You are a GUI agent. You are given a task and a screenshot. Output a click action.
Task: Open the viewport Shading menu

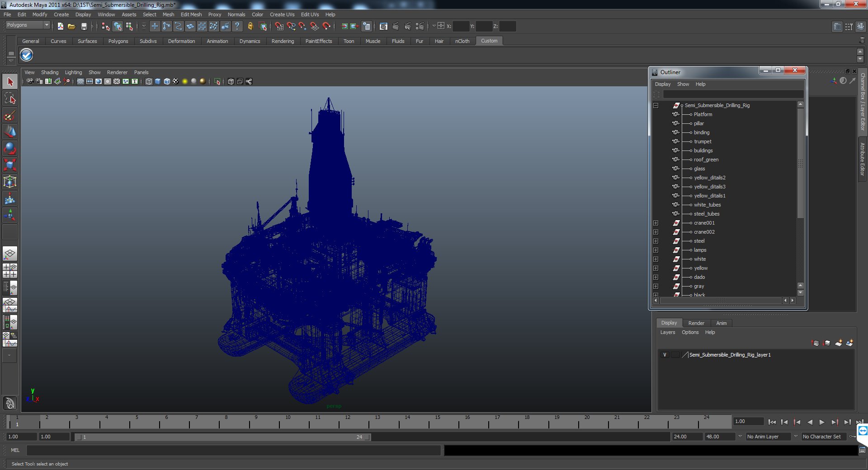pos(50,72)
